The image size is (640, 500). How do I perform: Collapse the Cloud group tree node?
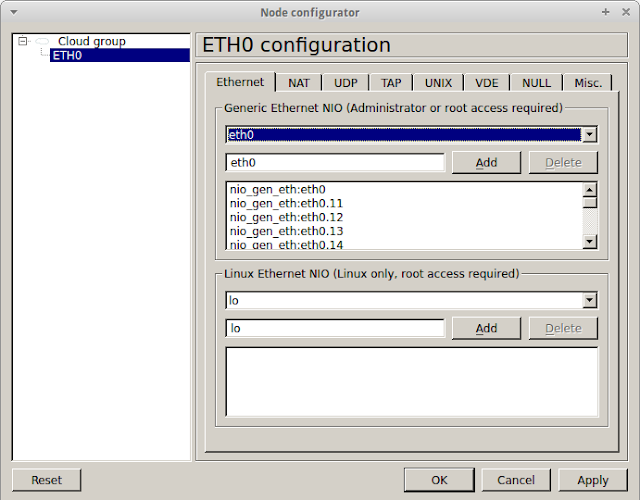23,41
